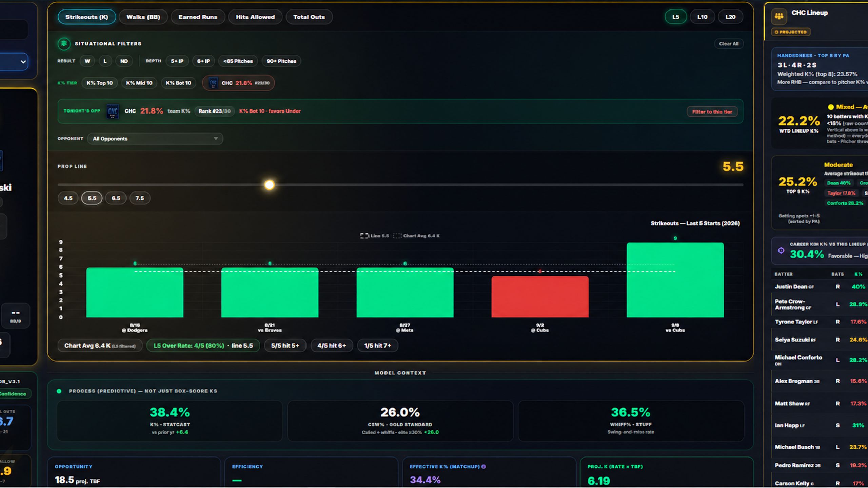Enable the K% Top 10 tier filter

tap(99, 83)
